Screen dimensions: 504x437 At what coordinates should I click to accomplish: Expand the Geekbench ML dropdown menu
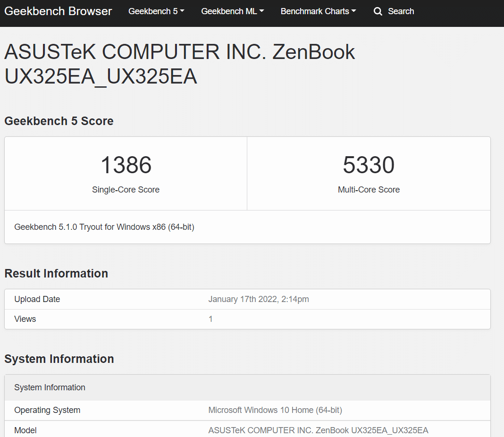coord(232,11)
